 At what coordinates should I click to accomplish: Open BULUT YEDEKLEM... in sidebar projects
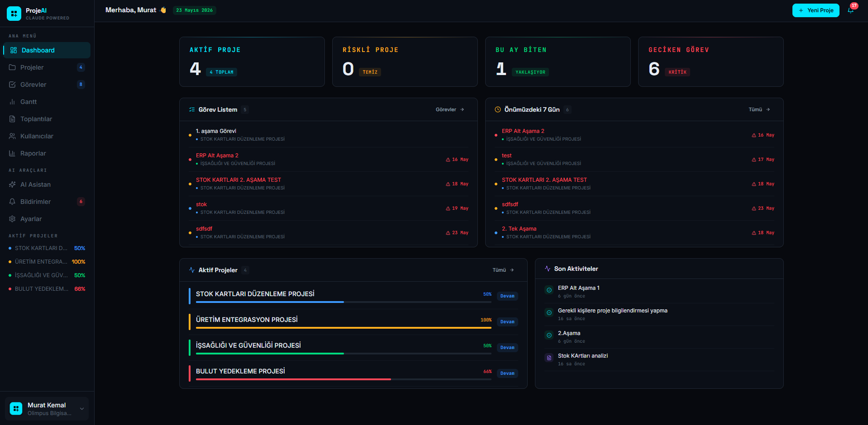pos(47,289)
